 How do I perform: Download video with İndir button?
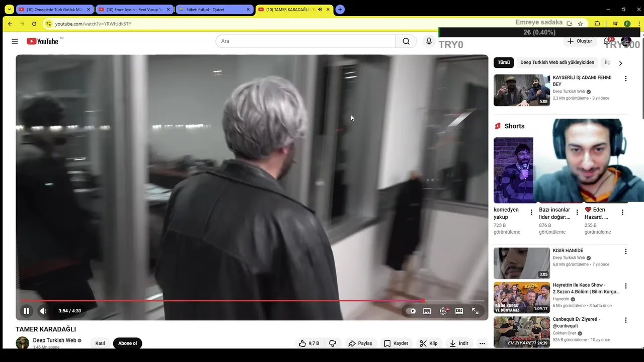click(459, 343)
